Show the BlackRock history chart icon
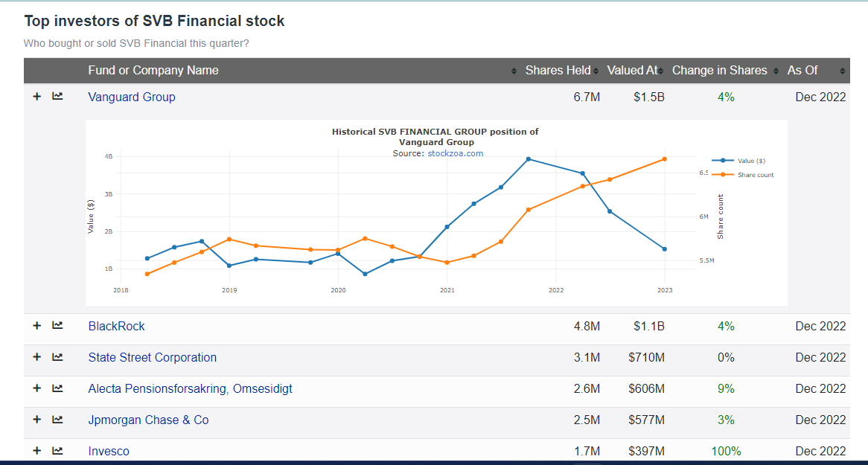 click(57, 326)
